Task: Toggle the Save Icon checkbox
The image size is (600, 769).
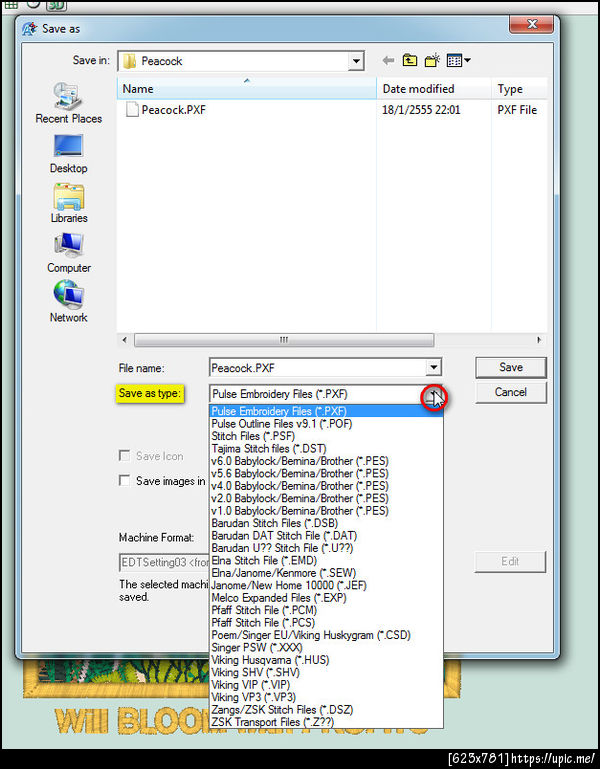Action: 125,456
